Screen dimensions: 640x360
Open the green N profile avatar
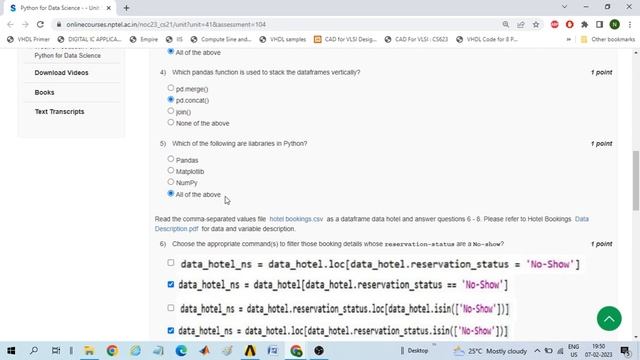click(614, 24)
